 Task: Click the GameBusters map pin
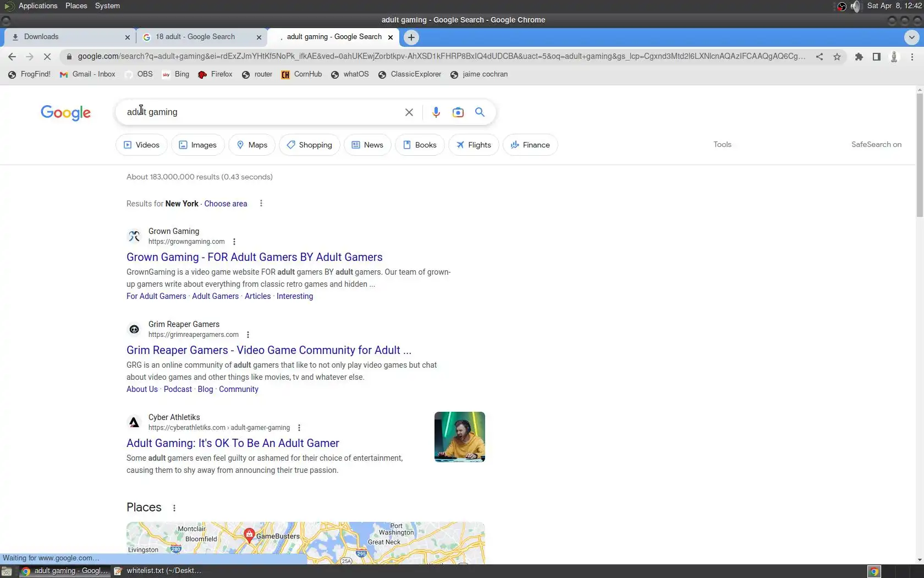pyautogui.click(x=249, y=535)
